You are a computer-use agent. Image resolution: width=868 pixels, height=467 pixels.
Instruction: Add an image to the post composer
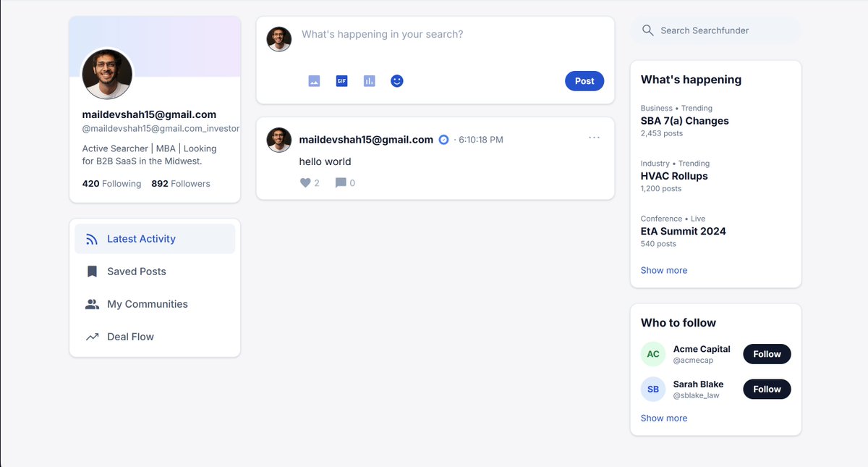(x=314, y=81)
